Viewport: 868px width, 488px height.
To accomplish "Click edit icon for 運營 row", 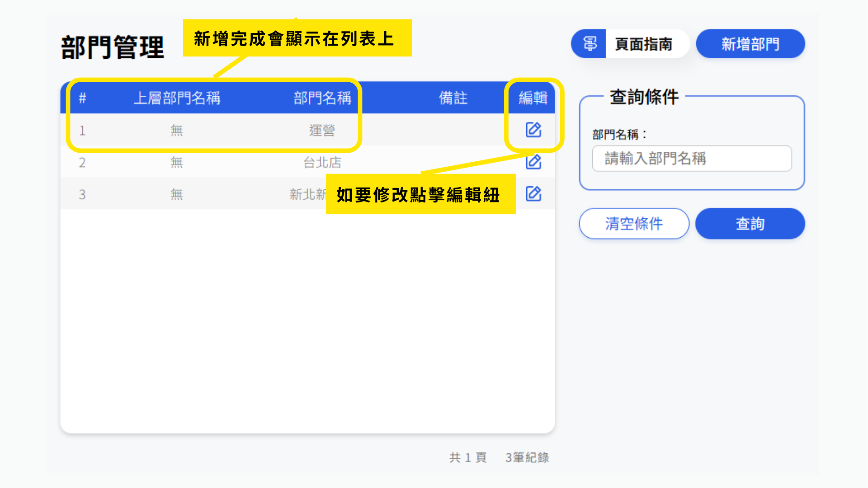I will (533, 130).
